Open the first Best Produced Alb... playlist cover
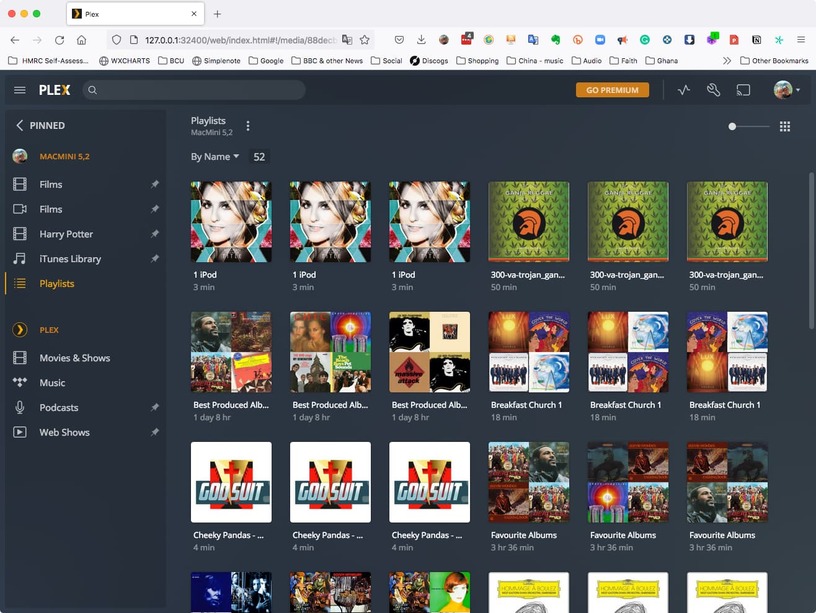The width and height of the screenshot is (816, 613). pos(231,352)
